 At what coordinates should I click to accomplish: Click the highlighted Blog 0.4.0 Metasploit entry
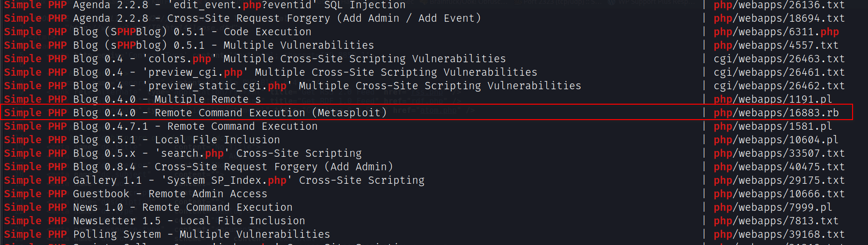(196, 113)
